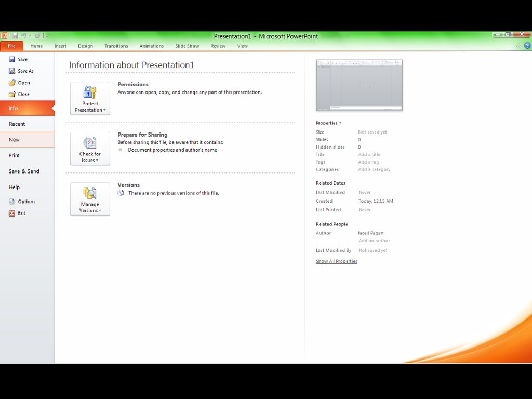
Task: Switch to the View tab
Action: (242, 46)
